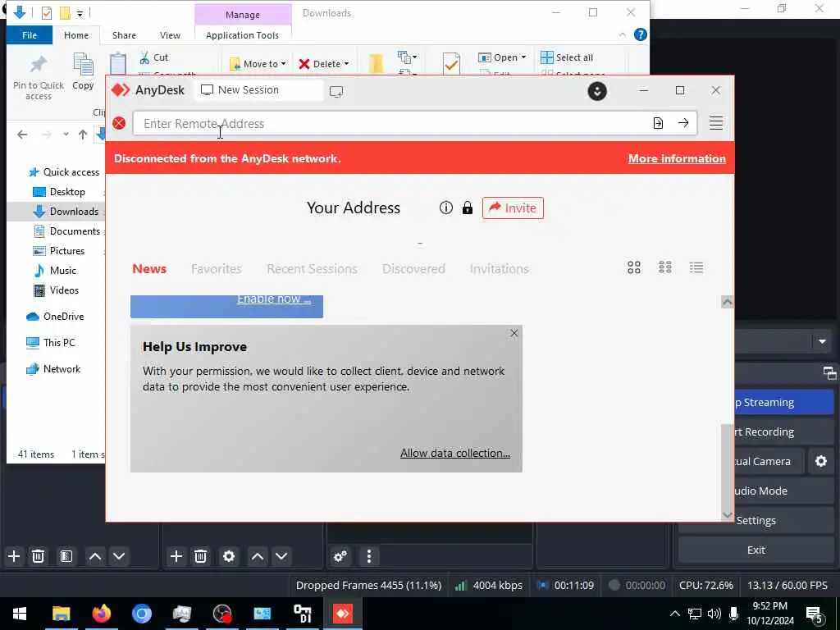This screenshot has height=630, width=840.
Task: Open a new session tab plus icon in AnyDesk
Action: tap(336, 92)
